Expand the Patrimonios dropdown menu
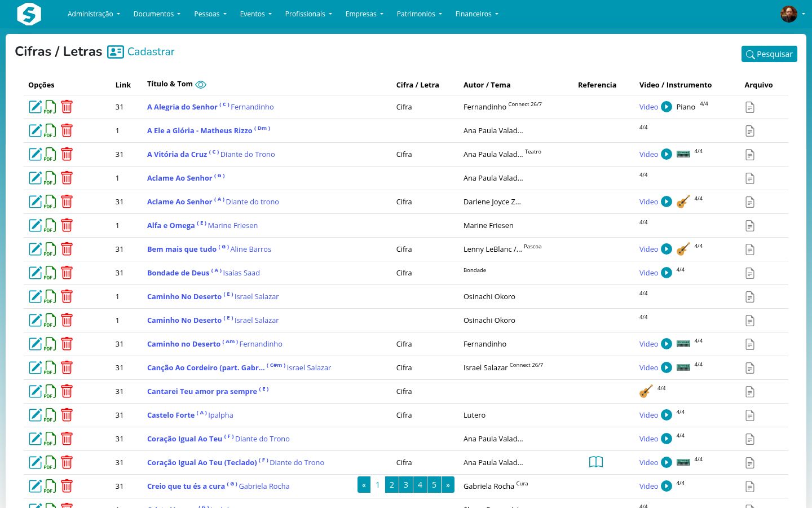The height and width of the screenshot is (508, 812). tap(420, 14)
